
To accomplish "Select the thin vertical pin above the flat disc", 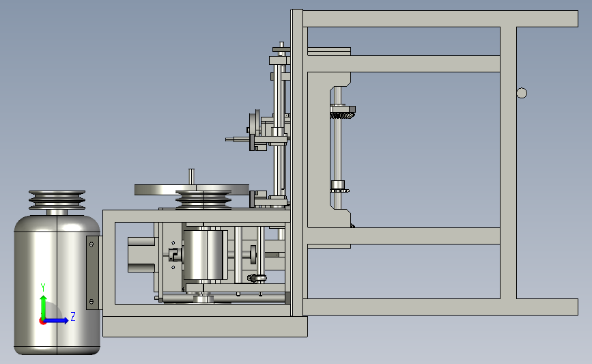I will coord(191,177).
